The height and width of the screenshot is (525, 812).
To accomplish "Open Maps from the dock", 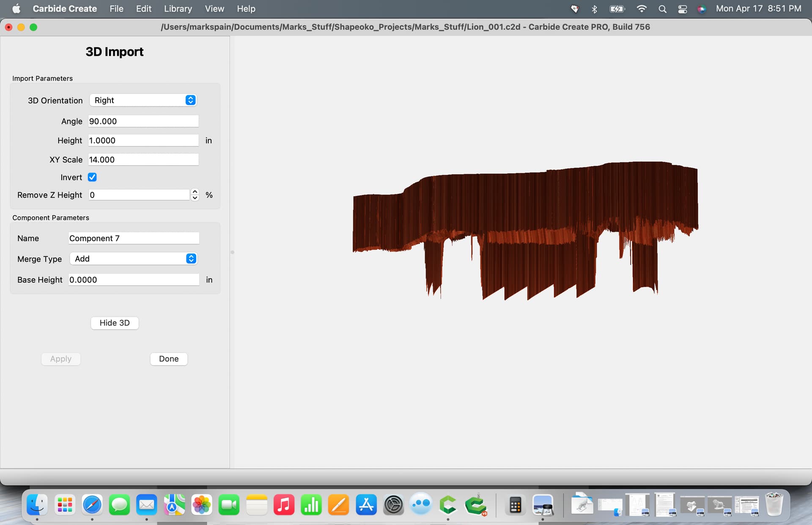I will point(174,505).
